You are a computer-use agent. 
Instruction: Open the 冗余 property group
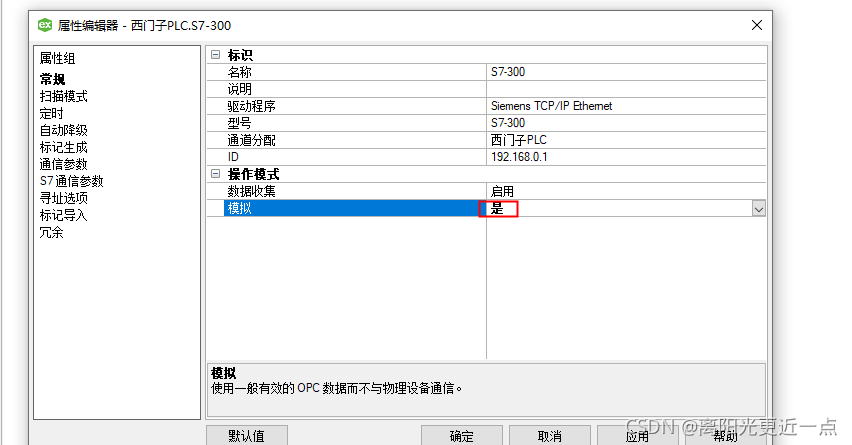pyautogui.click(x=52, y=233)
